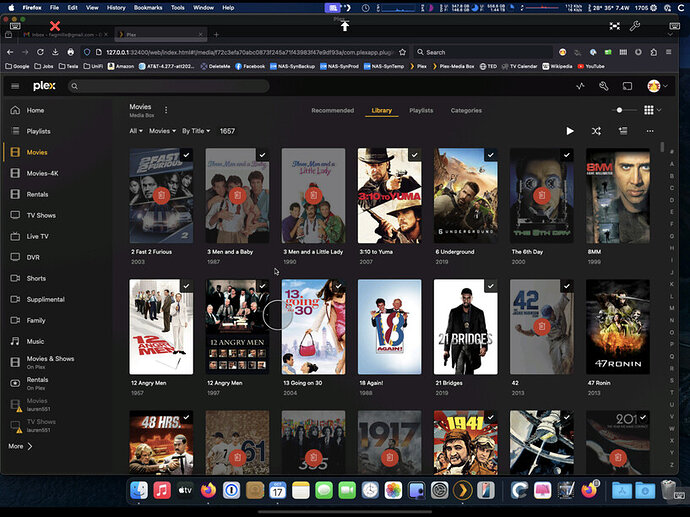
Task: Toggle selection checkbox on 2 Fast 2 Furious
Action: 187,155
